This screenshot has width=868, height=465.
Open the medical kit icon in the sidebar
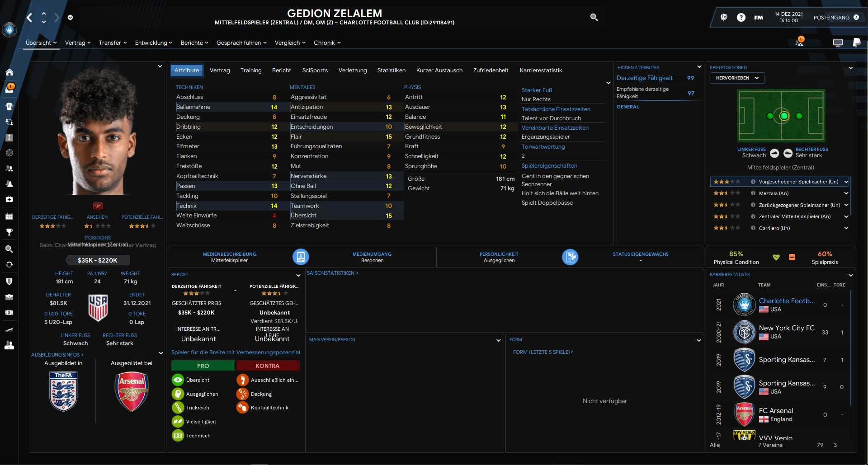(x=9, y=199)
